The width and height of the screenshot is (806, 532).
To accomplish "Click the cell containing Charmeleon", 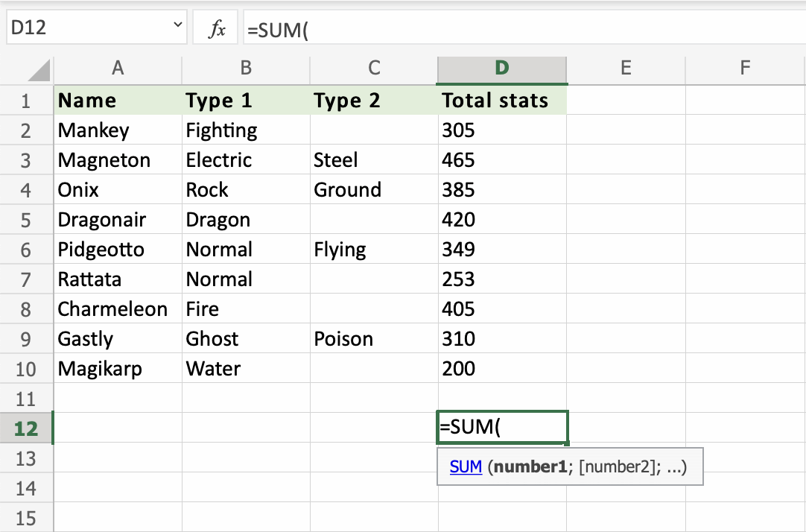I will click(112, 309).
